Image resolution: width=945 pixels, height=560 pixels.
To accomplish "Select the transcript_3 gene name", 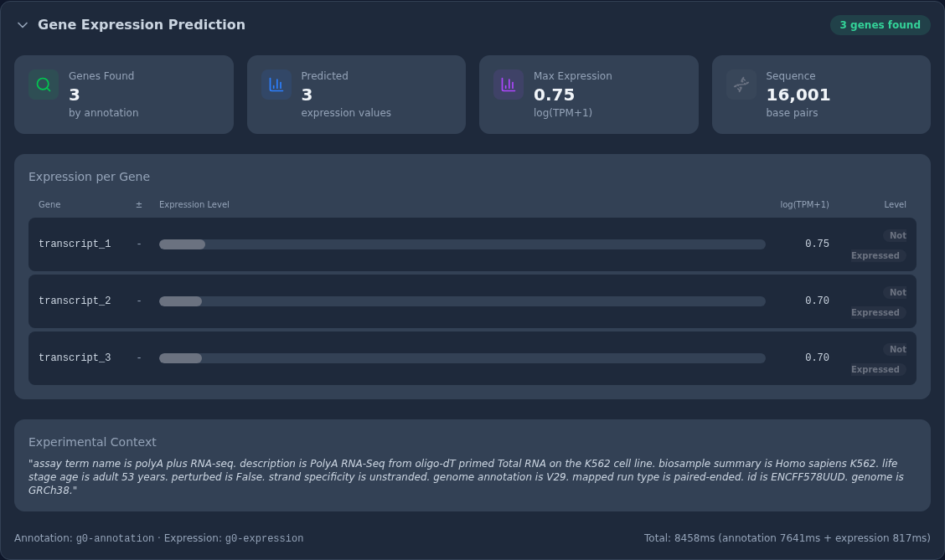I will [x=75, y=357].
